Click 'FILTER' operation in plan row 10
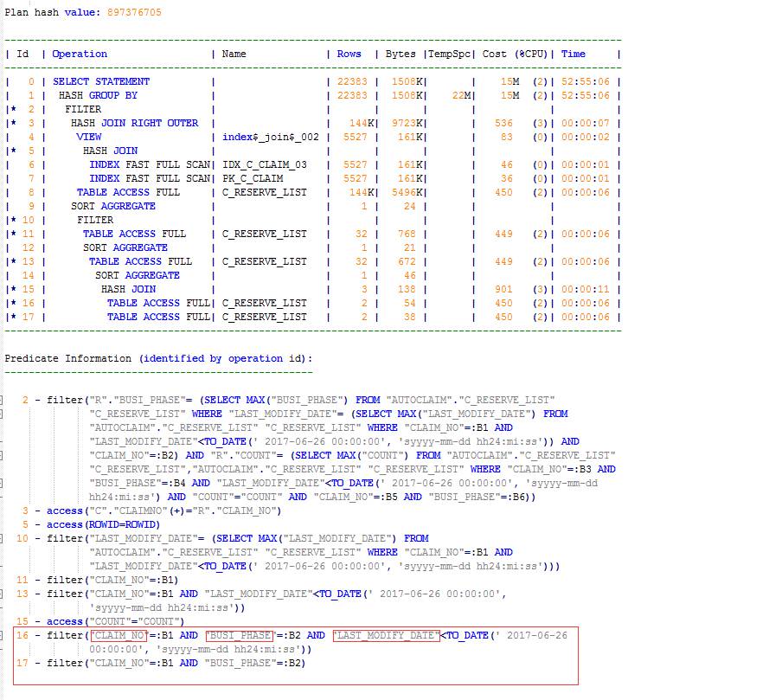 (95, 221)
